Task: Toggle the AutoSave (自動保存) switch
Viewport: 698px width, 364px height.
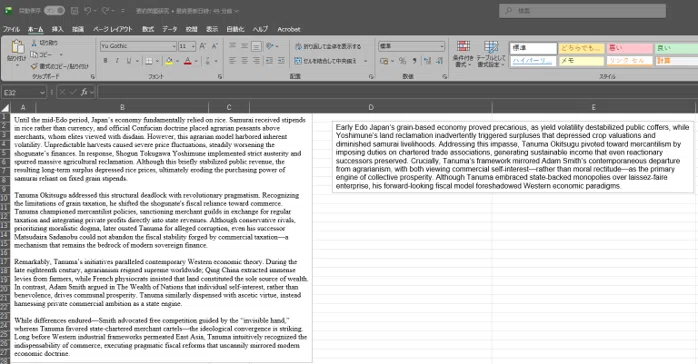Action: tap(54, 10)
